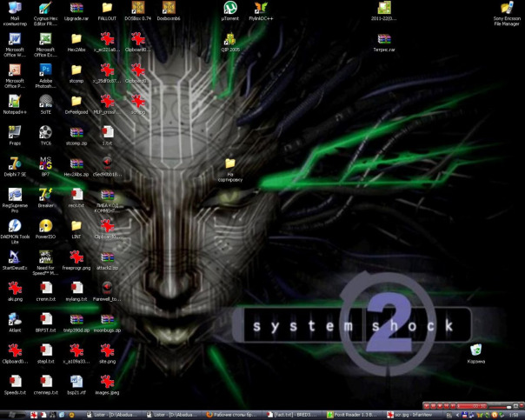This screenshot has width=525, height=420.
Task: Launch Cygnus Hex Editor shortcut
Action: [45, 13]
